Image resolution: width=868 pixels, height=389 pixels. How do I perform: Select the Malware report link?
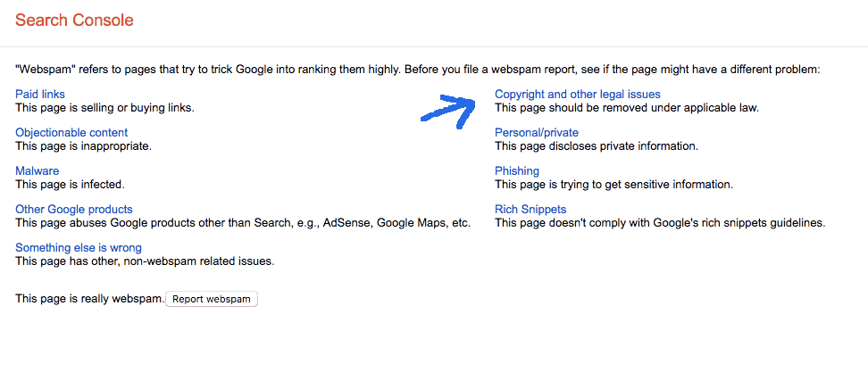coord(38,171)
